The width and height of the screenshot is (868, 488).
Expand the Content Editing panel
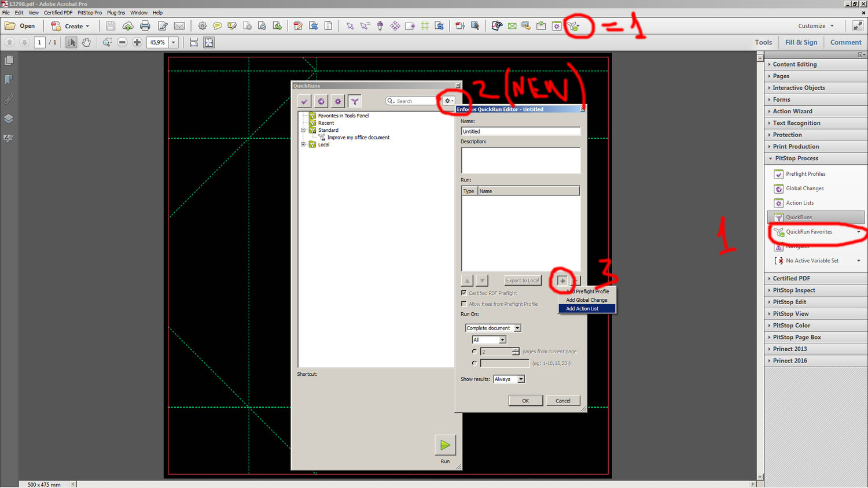pos(815,64)
